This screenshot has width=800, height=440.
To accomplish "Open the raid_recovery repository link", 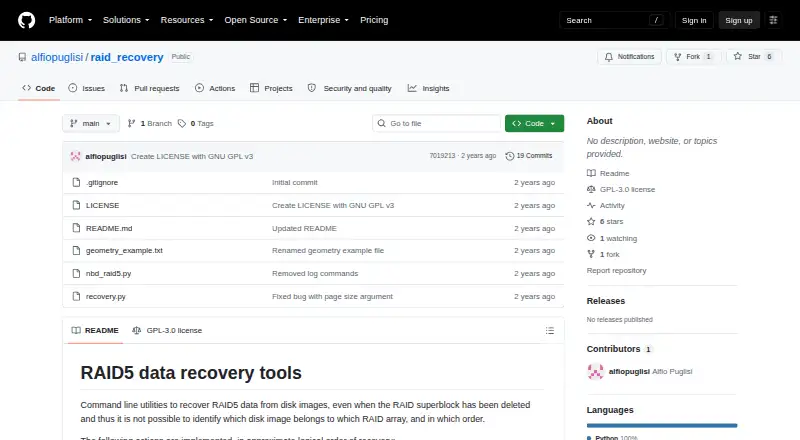I will click(127, 57).
